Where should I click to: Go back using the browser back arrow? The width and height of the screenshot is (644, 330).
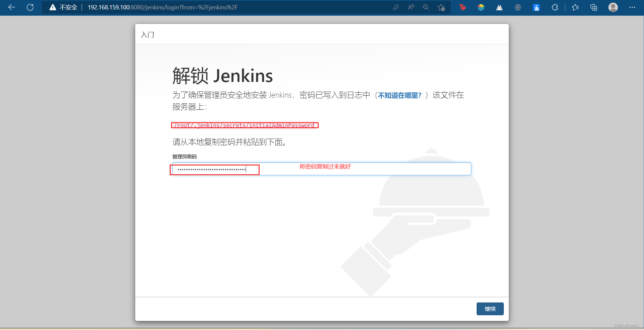(12, 7)
